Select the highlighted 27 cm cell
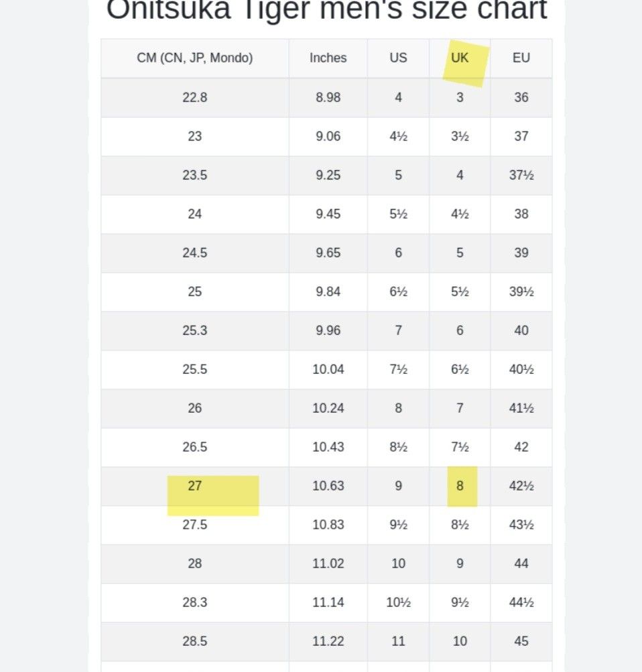This screenshot has width=642, height=672. pyautogui.click(x=195, y=486)
